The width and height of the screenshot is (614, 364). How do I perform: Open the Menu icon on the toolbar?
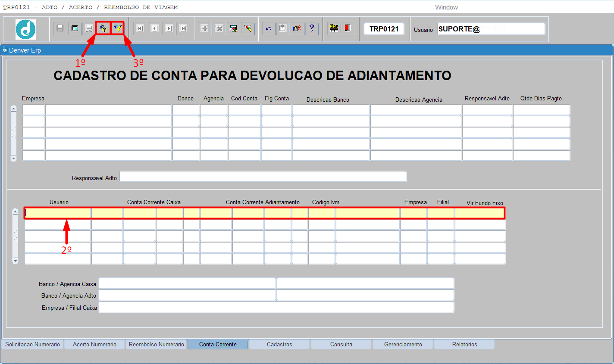click(x=333, y=28)
